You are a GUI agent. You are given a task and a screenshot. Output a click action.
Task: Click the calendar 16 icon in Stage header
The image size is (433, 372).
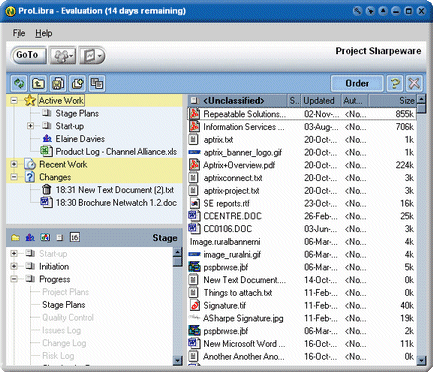coord(75,237)
